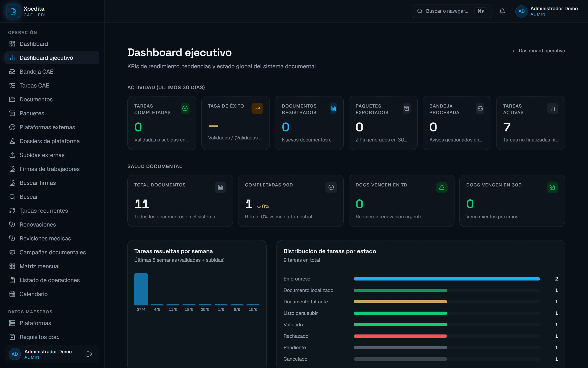Click the Listo para subir row label

pos(300,313)
